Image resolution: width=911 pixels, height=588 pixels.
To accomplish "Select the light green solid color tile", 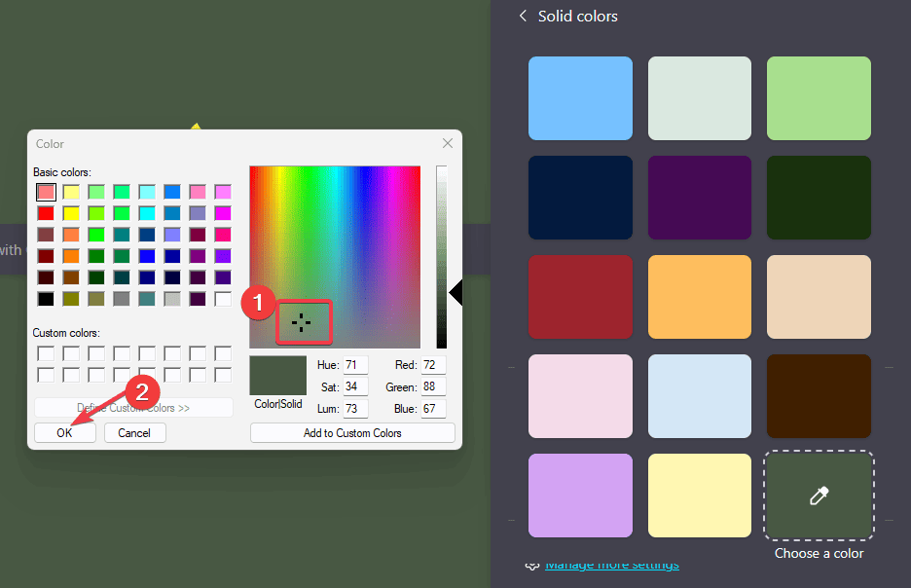I will [819, 98].
